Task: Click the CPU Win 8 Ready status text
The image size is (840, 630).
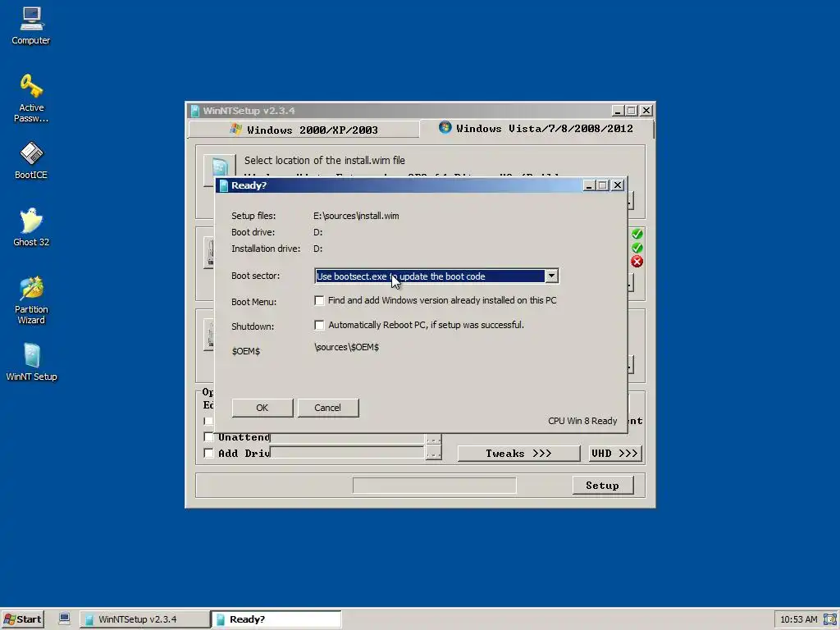Action: point(582,421)
